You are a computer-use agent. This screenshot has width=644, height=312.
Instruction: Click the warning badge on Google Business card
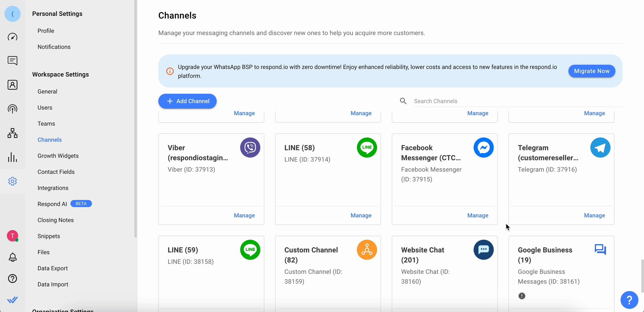tap(522, 296)
